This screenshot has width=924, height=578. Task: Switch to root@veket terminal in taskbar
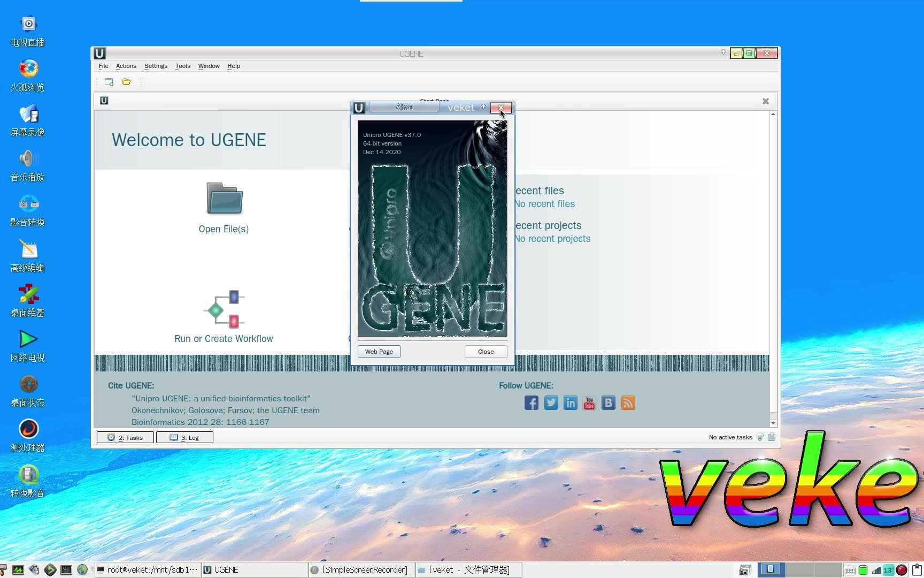(x=148, y=570)
